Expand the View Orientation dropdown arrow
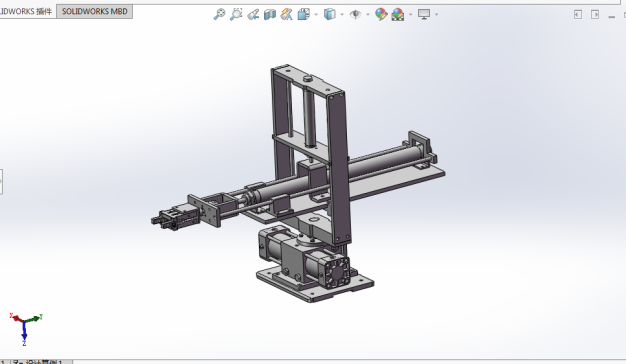 [x=316, y=15]
